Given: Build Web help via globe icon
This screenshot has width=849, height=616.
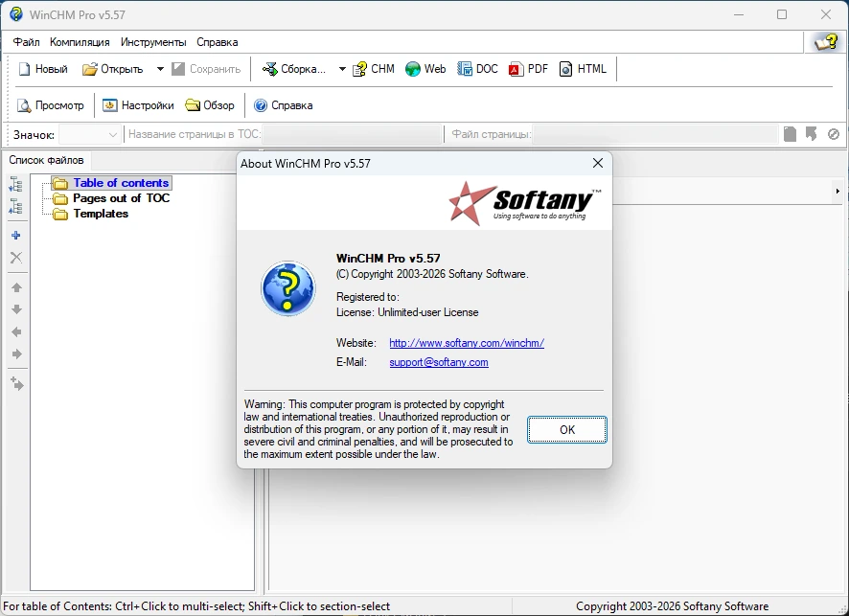Looking at the screenshot, I should 413,69.
